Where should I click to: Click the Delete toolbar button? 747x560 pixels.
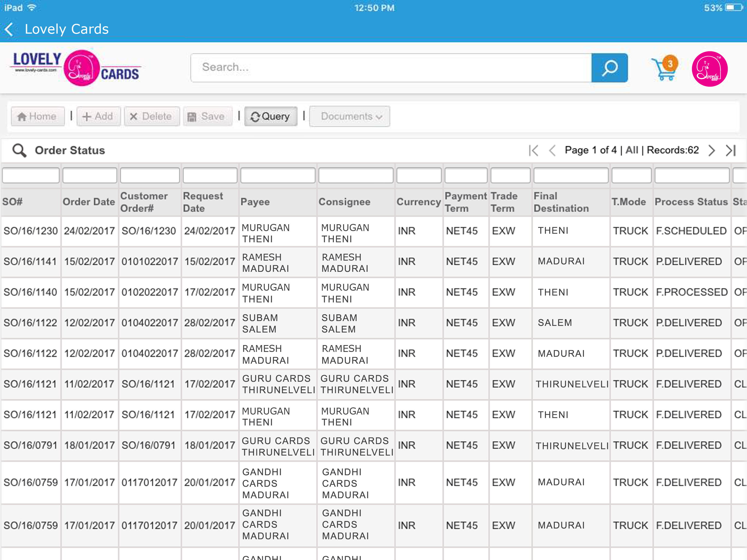tap(152, 116)
